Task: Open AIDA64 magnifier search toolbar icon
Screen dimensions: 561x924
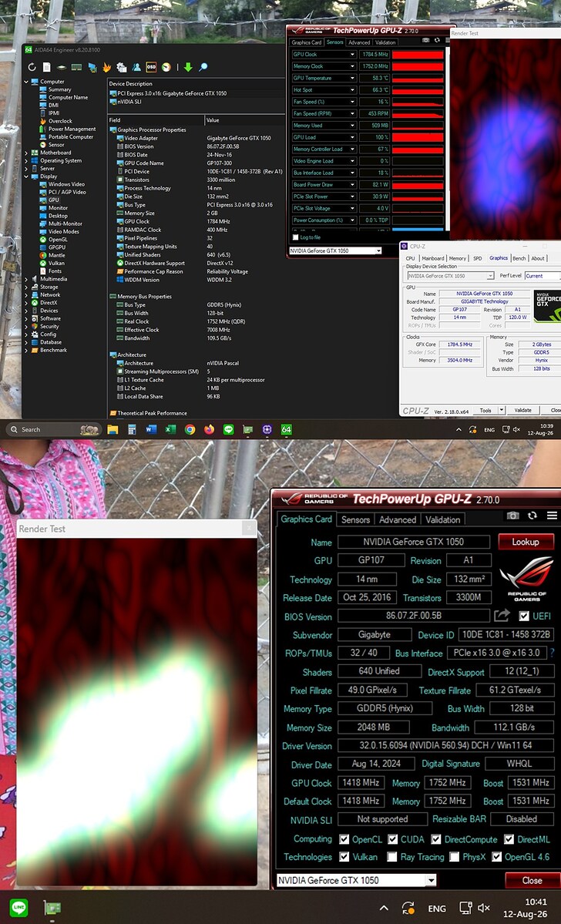Action: [x=203, y=67]
